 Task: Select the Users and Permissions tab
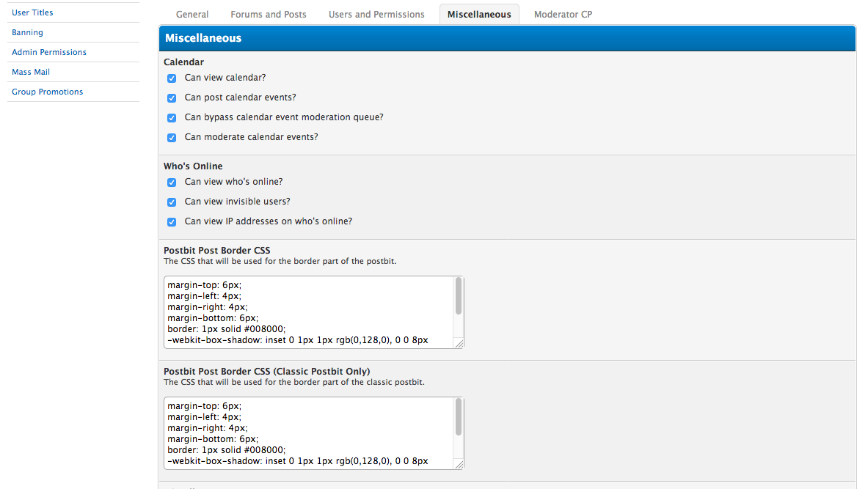376,15
